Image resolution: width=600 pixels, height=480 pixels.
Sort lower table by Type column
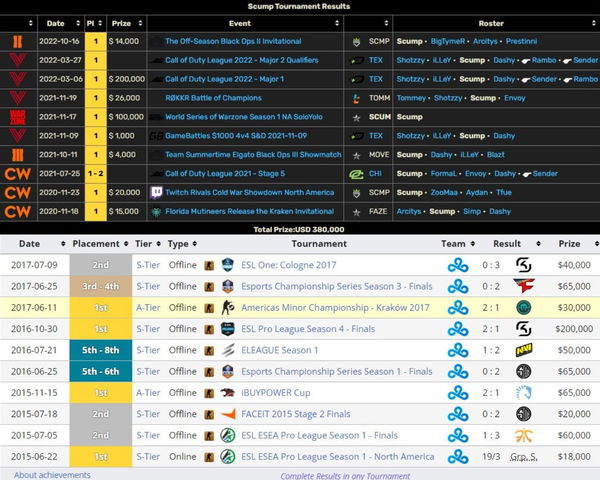(195, 244)
